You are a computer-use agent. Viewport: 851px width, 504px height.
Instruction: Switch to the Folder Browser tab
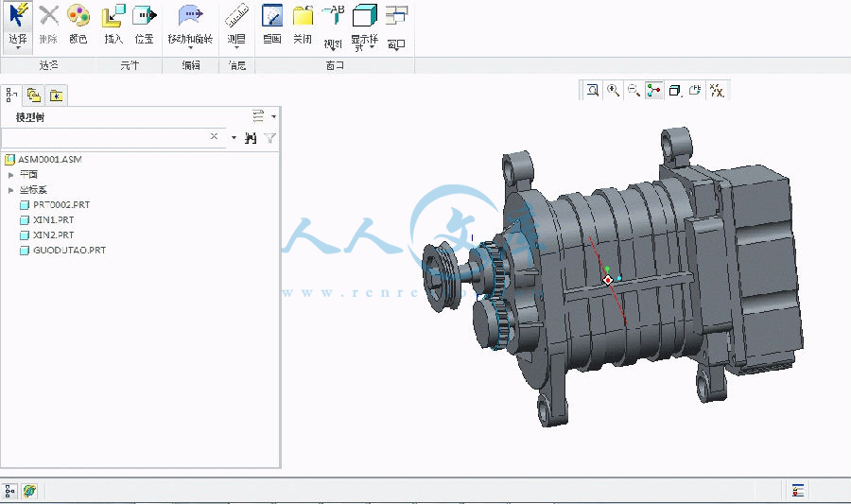tap(34, 96)
